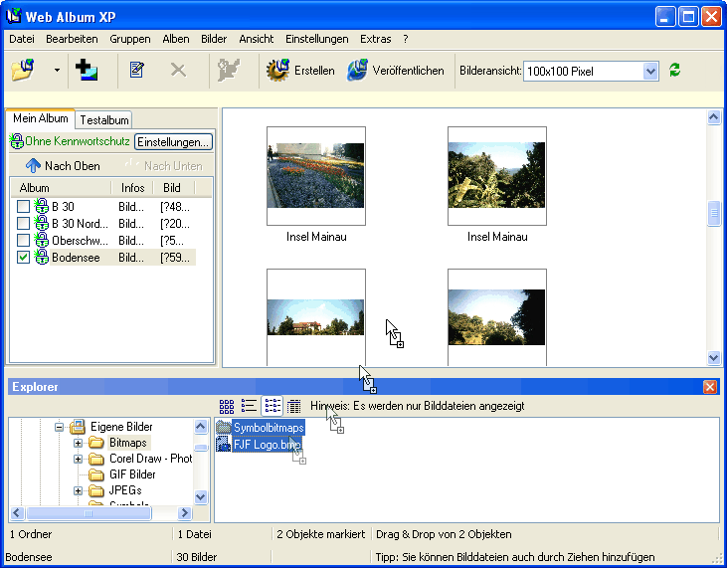
Task: Click the folder tree scroll down arrow
Action: 201,497
